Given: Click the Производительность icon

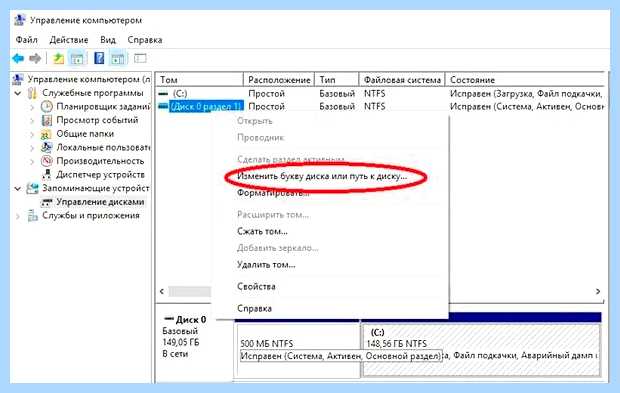Looking at the screenshot, I should [x=47, y=161].
